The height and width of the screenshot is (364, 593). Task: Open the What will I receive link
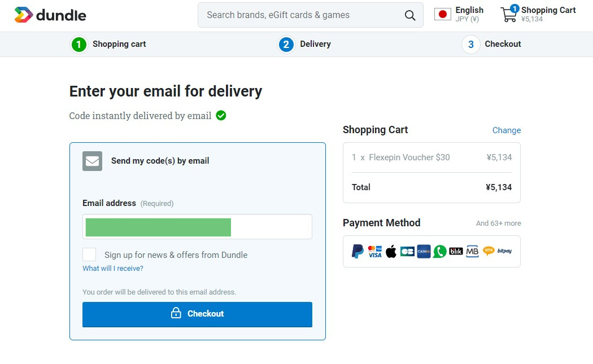[x=113, y=269]
